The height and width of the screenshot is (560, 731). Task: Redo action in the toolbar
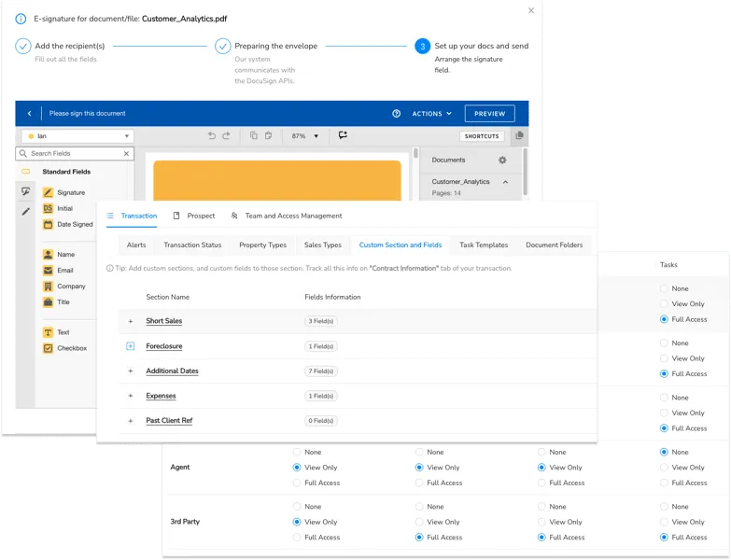tap(226, 135)
